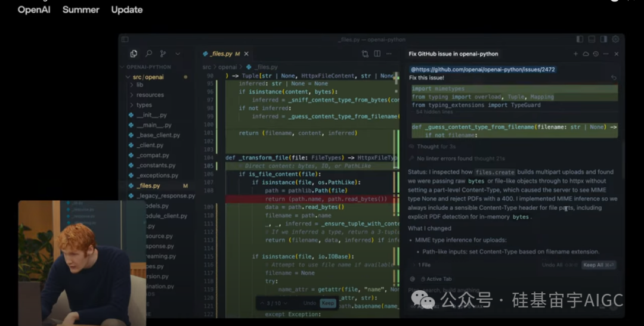Viewport: 644px width, 326px height.
Task: Click line number 105 in gutter
Action: [x=209, y=166]
